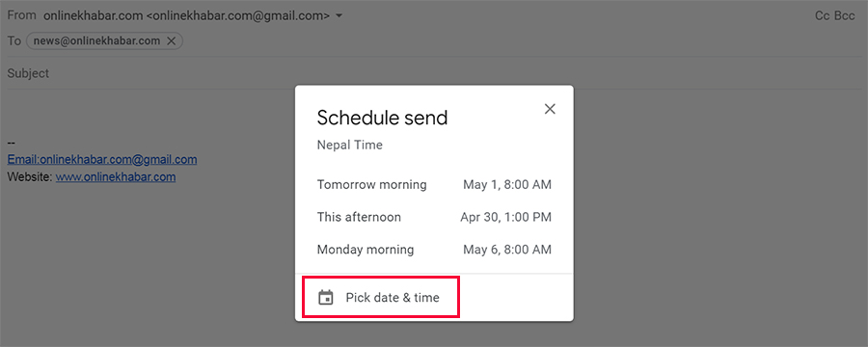Click the Schedule send dialog title
868x347 pixels.
(382, 118)
